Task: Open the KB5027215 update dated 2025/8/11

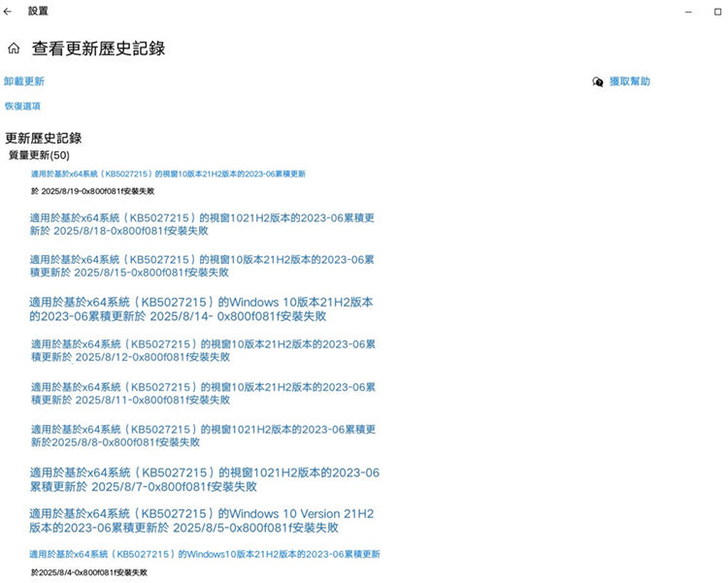Action: [x=203, y=393]
